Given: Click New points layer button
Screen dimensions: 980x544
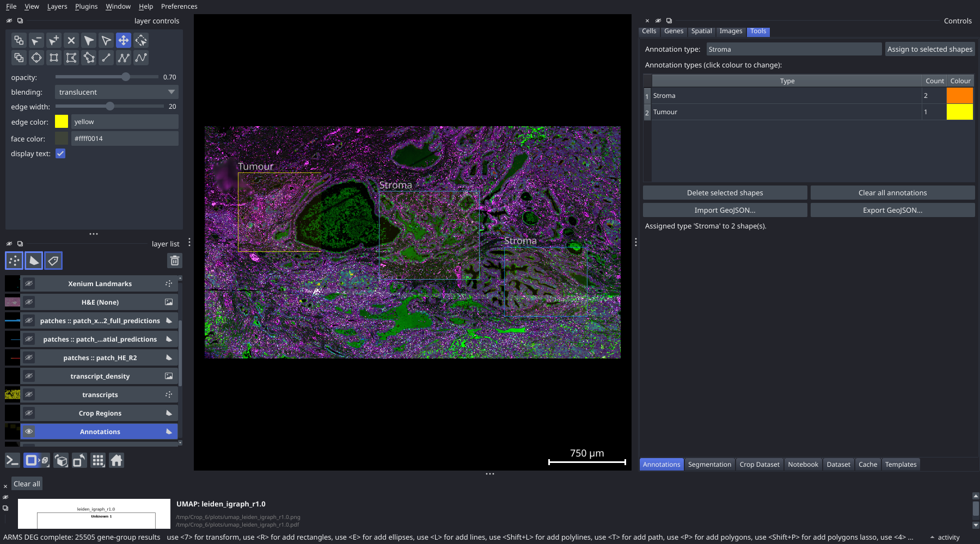Looking at the screenshot, I should click(14, 261).
